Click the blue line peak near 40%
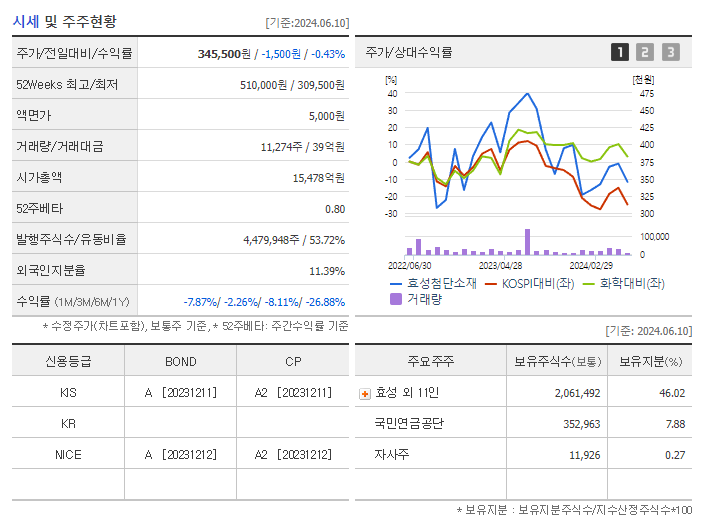This screenshot has width=702, height=525. [x=527, y=94]
